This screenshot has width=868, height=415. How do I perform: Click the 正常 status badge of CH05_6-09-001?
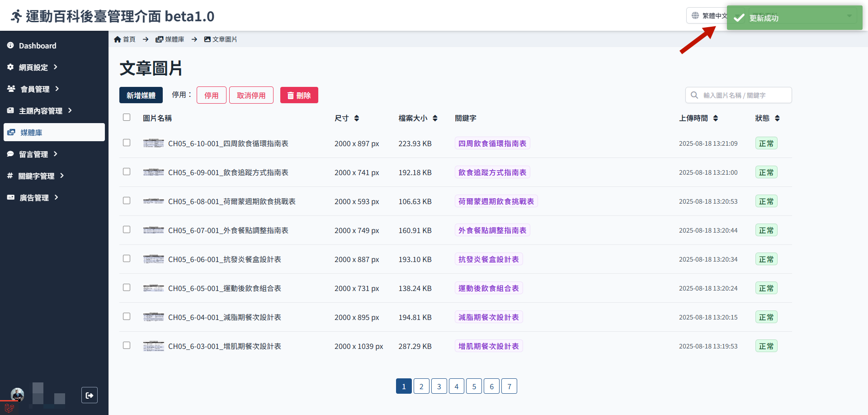(x=766, y=172)
